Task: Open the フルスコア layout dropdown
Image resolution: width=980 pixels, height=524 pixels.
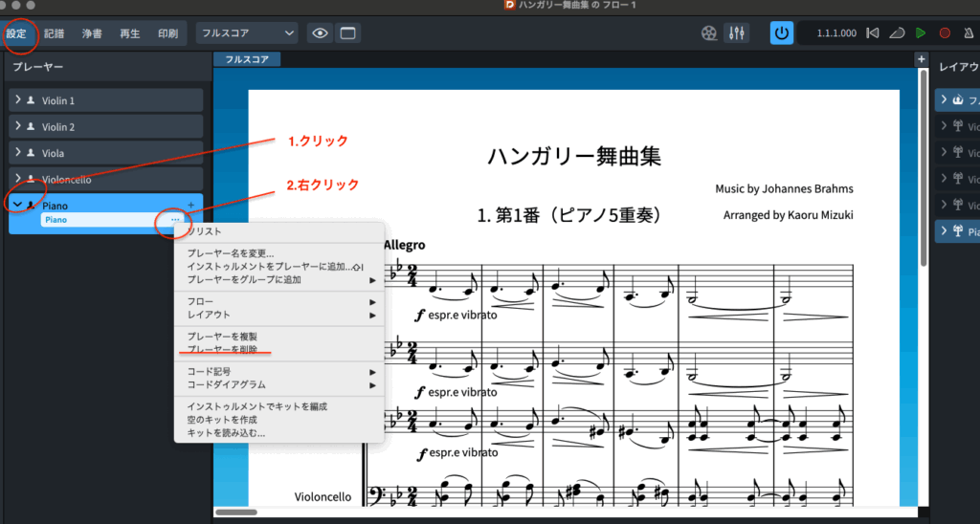Action: (x=247, y=33)
